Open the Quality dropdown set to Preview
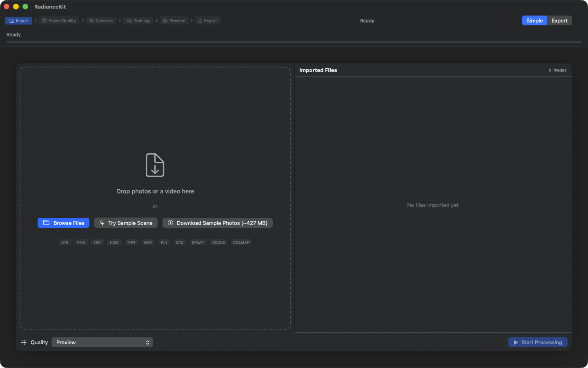588x368 pixels. tap(102, 342)
